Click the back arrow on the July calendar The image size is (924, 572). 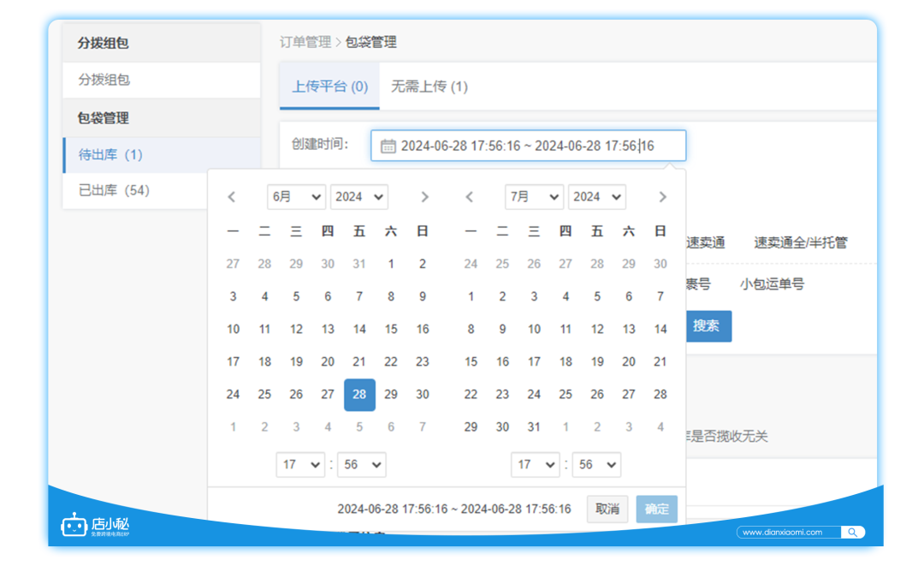(470, 197)
